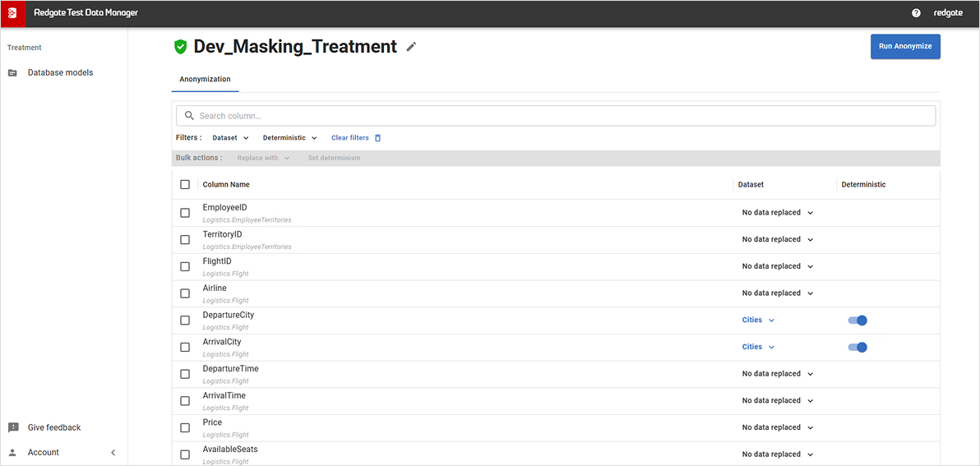
Task: Click the Redgate logo icon
Action: [x=12, y=13]
